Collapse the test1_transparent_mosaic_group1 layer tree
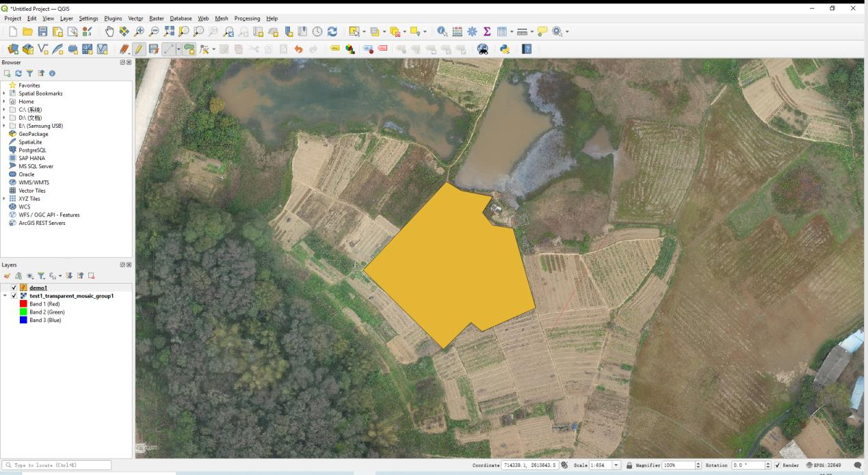Screen dimensions: 868x475 tap(5, 296)
